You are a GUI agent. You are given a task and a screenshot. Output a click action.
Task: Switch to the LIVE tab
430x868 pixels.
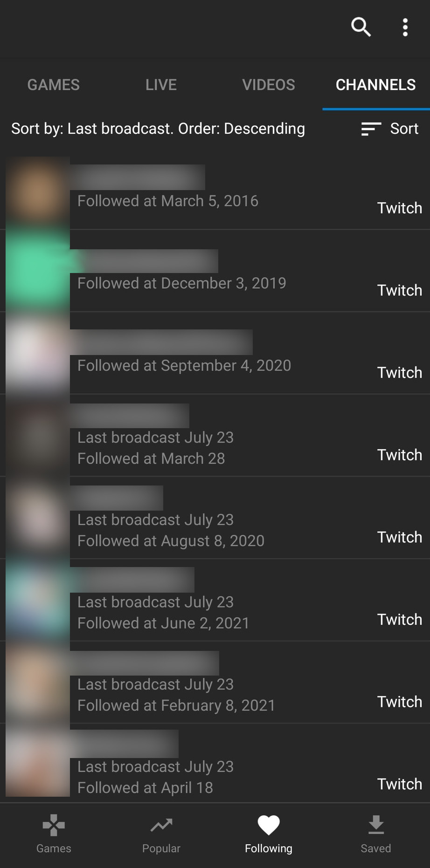click(x=161, y=85)
